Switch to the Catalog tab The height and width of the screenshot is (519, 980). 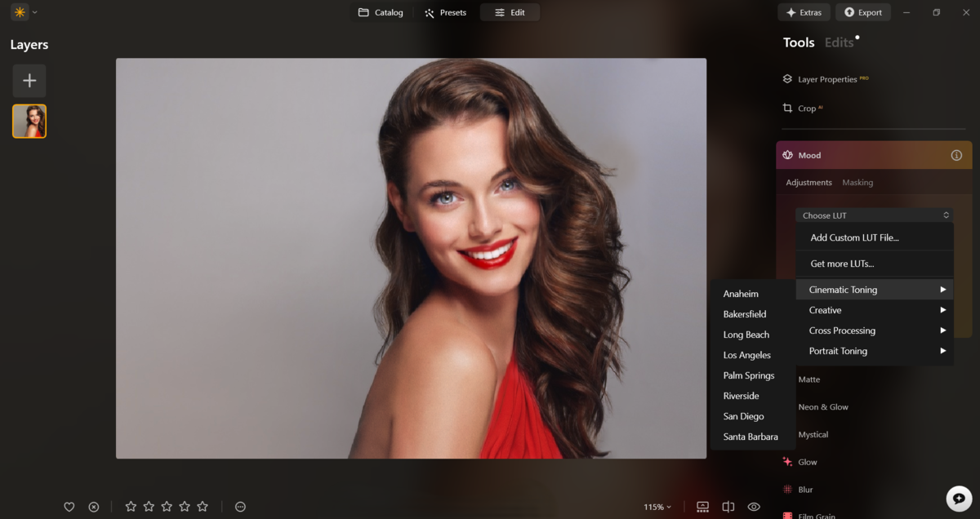[x=381, y=12]
